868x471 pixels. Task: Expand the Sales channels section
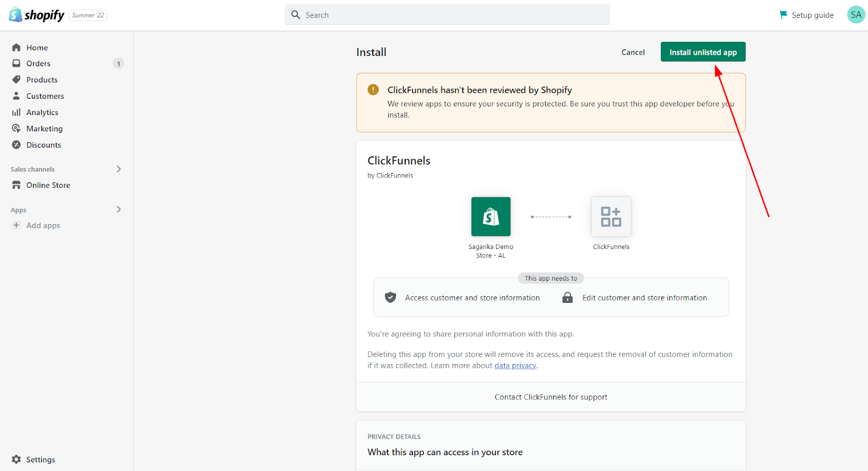point(119,169)
